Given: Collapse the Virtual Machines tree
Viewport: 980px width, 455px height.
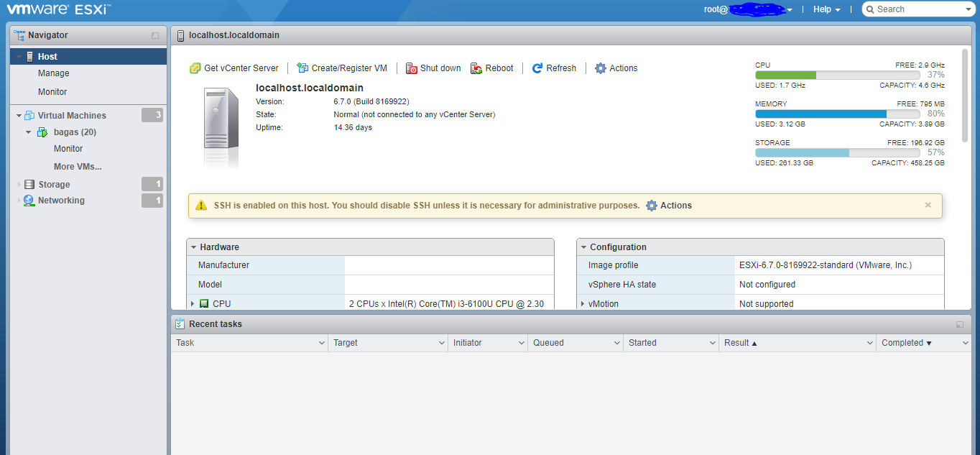Looking at the screenshot, I should pyautogui.click(x=18, y=115).
